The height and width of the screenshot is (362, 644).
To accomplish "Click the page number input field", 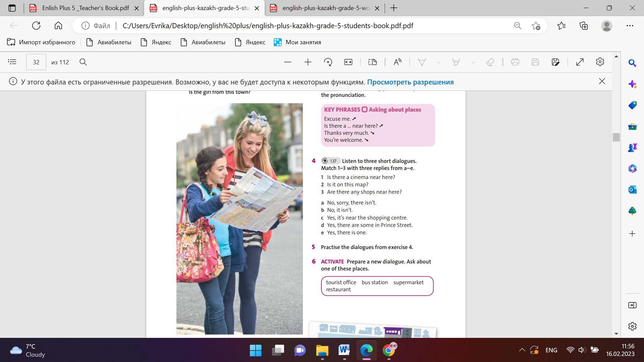I will 36,62.
